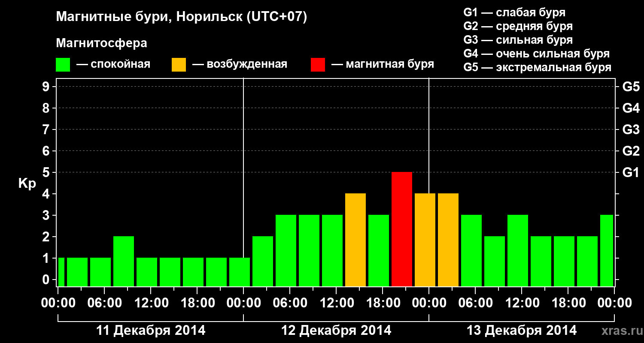Screen dimensions: 644x343
Task: Click the 'G2 — средняя буря' legend line
Action: pyautogui.click(x=518, y=26)
